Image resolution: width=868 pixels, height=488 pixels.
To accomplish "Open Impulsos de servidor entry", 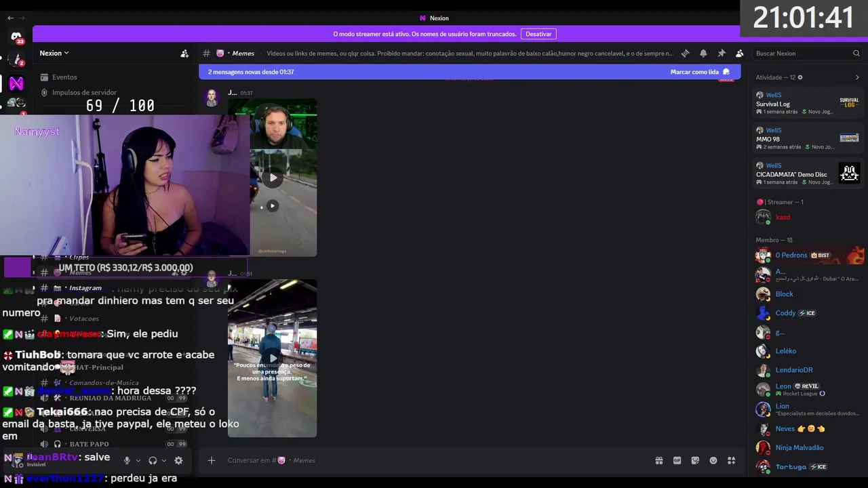I will point(84,92).
